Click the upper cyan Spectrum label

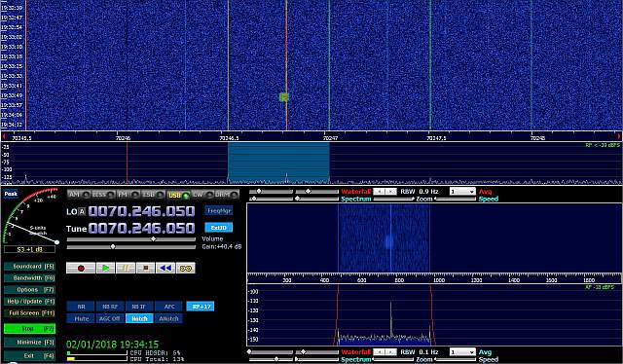pyautogui.click(x=356, y=200)
